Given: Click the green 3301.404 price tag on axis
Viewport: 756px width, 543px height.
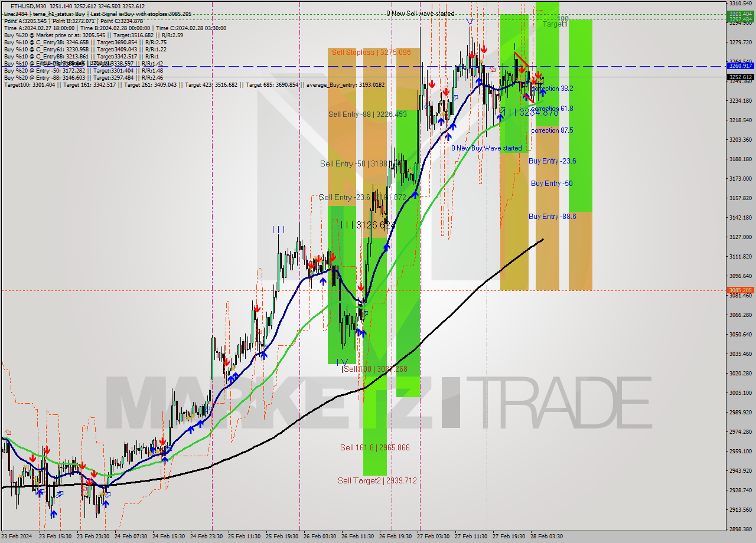Looking at the screenshot, I should (741, 14).
